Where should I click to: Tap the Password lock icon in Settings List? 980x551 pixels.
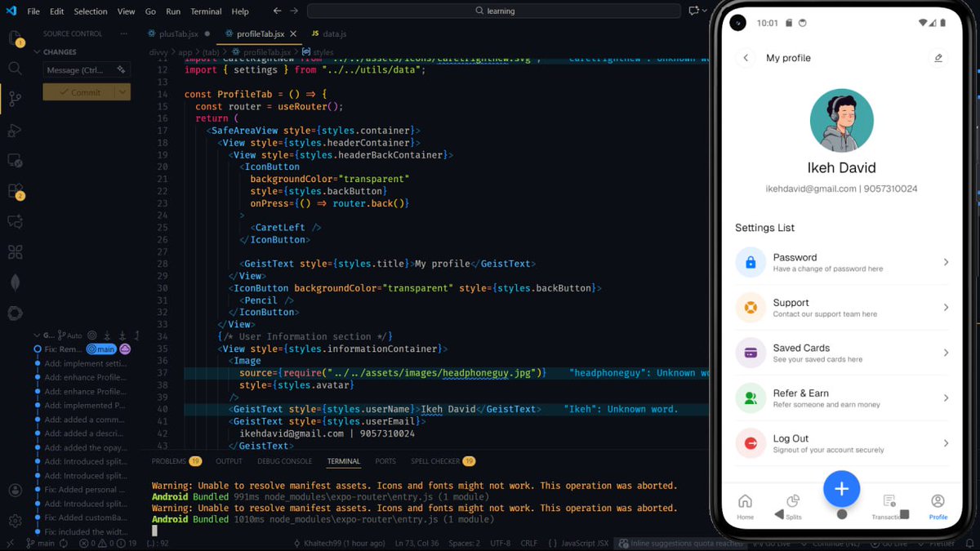[751, 262]
